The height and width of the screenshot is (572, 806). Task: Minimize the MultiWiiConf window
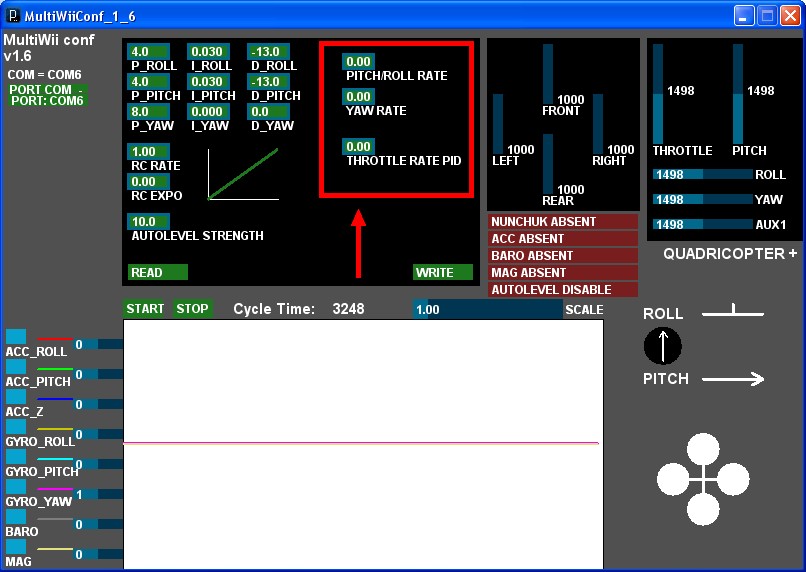744,16
